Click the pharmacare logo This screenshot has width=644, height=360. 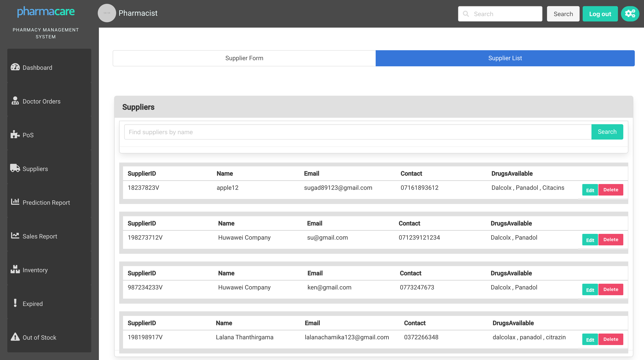click(46, 12)
